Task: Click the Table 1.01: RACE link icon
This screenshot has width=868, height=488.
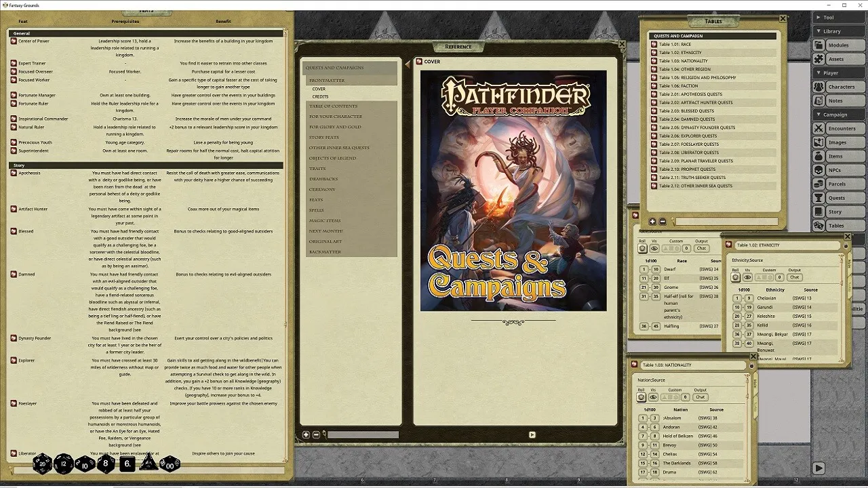Action: tap(654, 44)
